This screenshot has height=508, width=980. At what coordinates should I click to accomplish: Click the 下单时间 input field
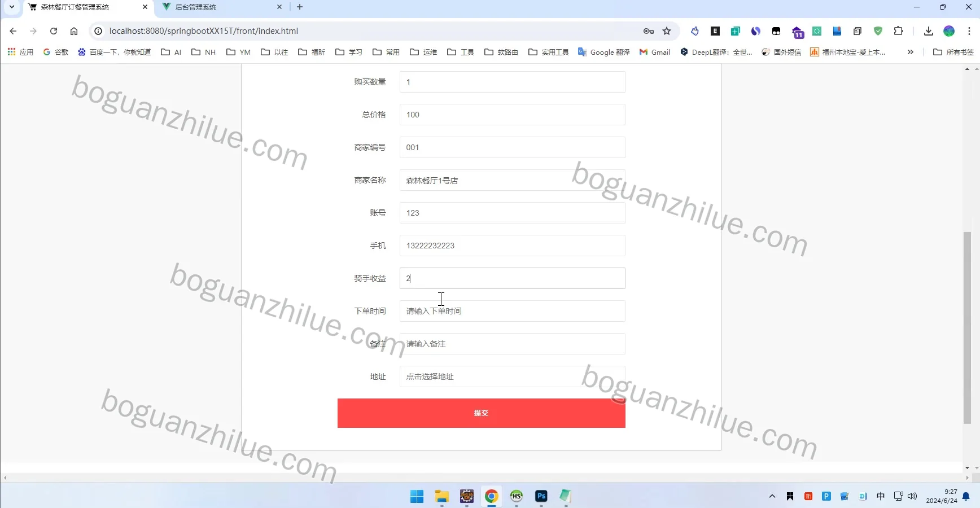click(512, 311)
